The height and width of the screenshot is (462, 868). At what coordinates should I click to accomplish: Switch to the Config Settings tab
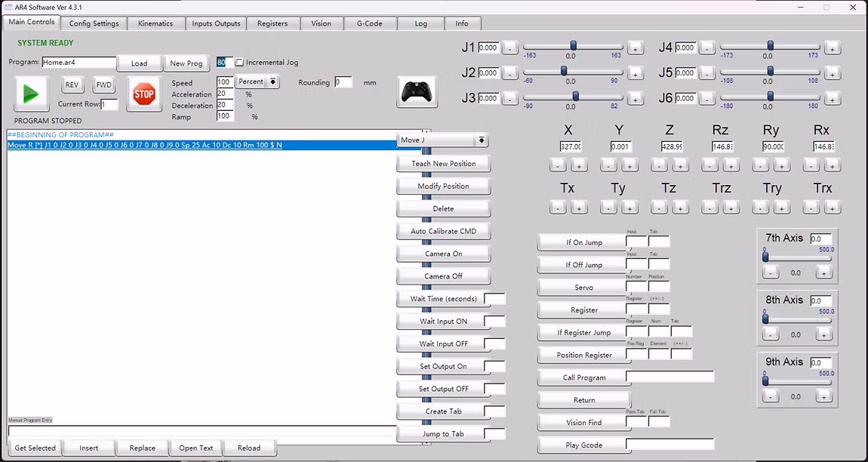(94, 23)
